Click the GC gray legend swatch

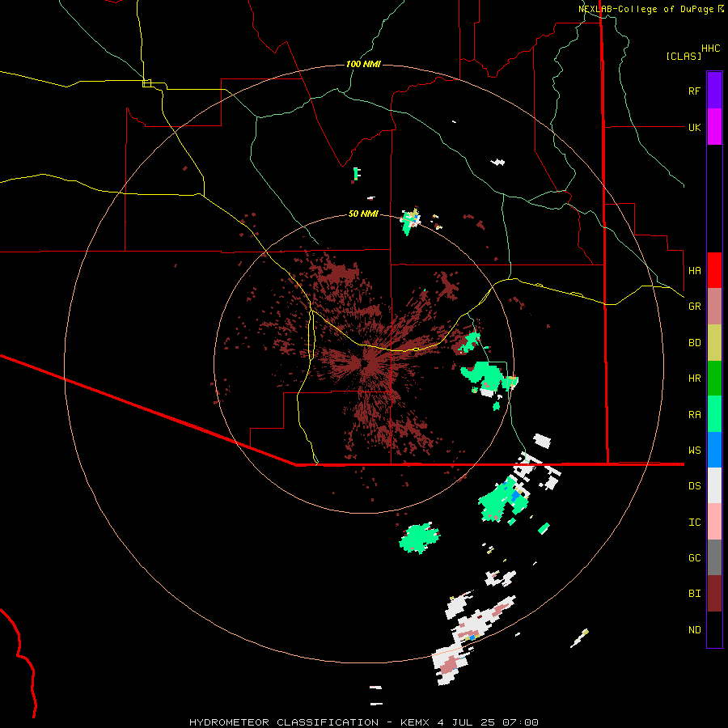coord(714,557)
